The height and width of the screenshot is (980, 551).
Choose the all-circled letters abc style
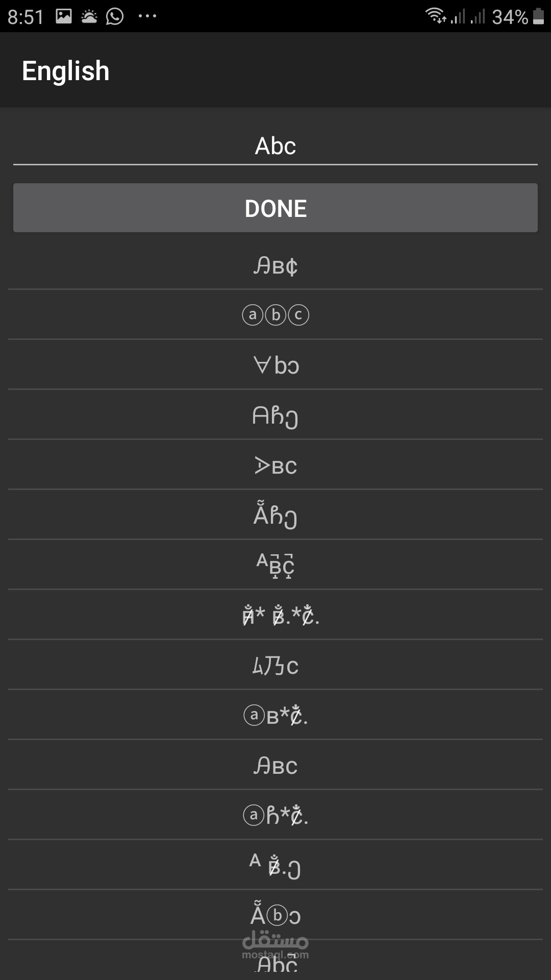(275, 315)
